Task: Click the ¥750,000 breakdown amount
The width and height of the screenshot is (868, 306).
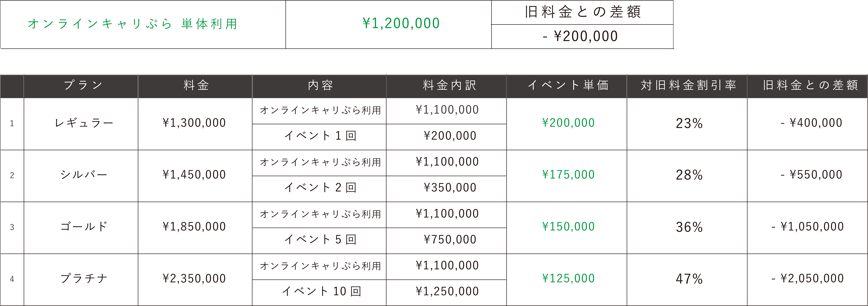Action: point(450,239)
